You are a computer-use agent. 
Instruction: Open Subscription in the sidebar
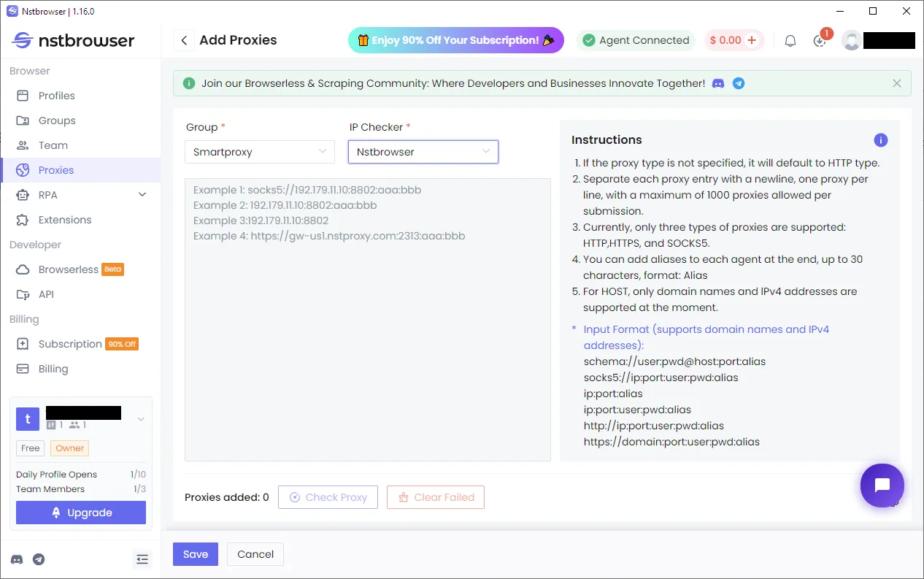coord(80,344)
